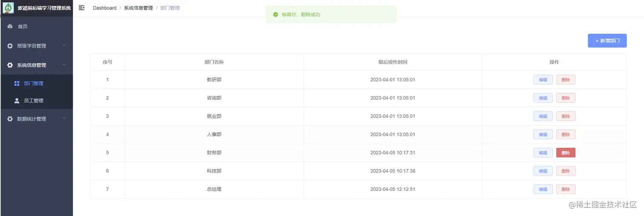
Task: Delete the 就业部 row
Action: tap(566, 116)
